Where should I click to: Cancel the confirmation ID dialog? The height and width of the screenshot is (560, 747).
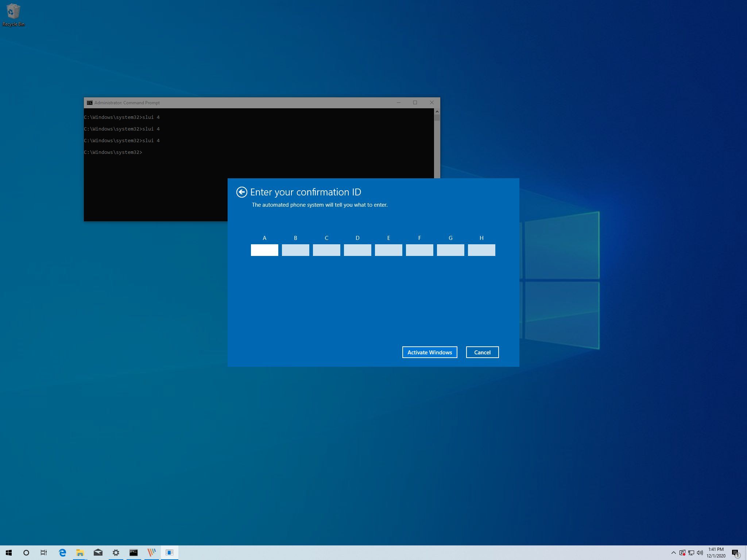tap(482, 352)
